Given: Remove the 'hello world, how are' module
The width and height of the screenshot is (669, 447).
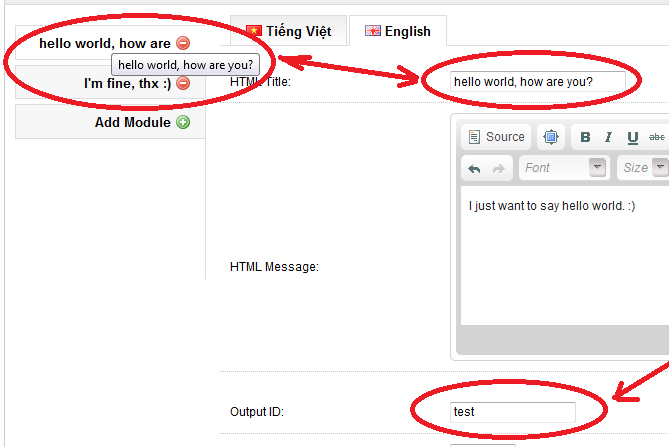Looking at the screenshot, I should point(183,43).
